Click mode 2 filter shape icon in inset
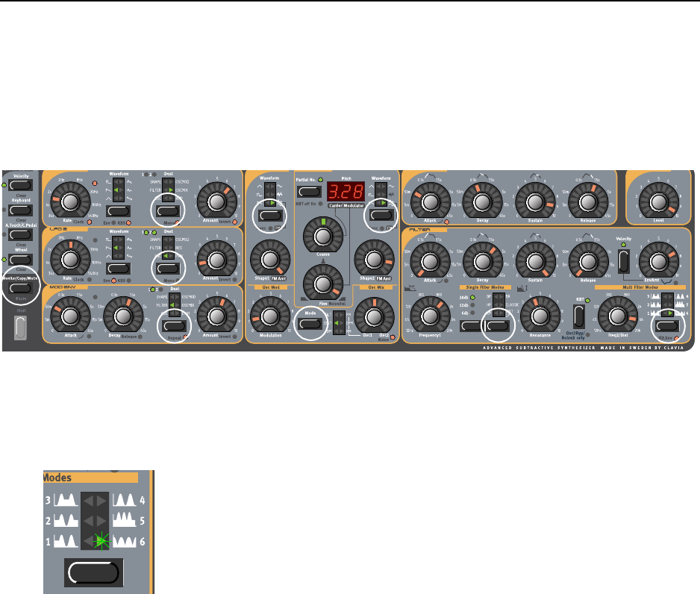 click(x=66, y=520)
